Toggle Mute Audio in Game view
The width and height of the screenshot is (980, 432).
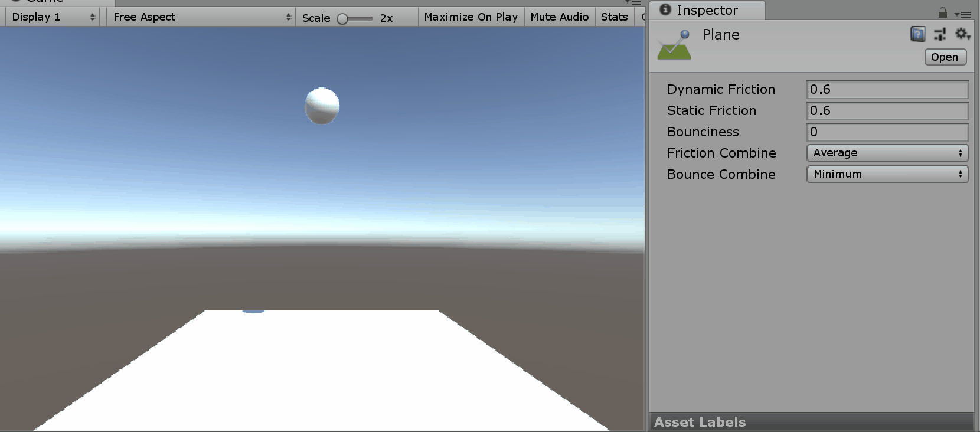tap(559, 17)
